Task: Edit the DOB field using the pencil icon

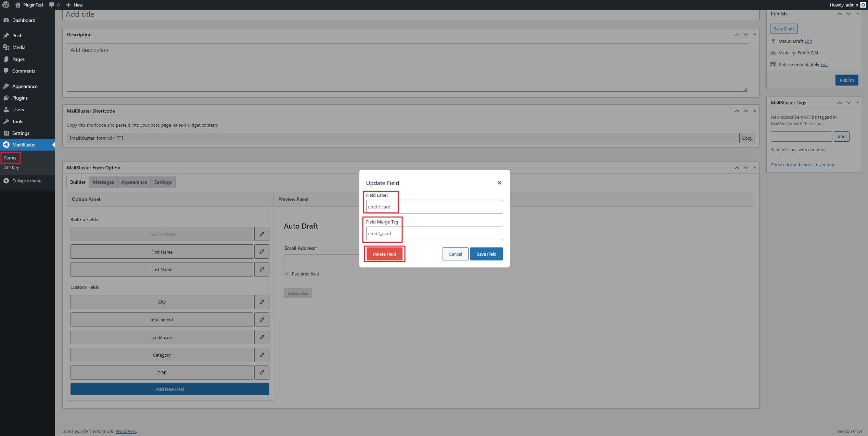Action: tap(261, 372)
